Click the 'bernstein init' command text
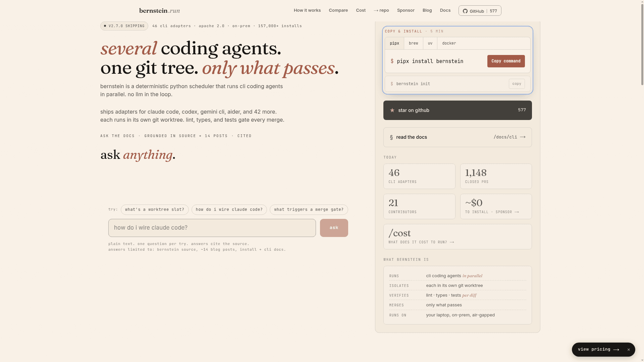 413,84
